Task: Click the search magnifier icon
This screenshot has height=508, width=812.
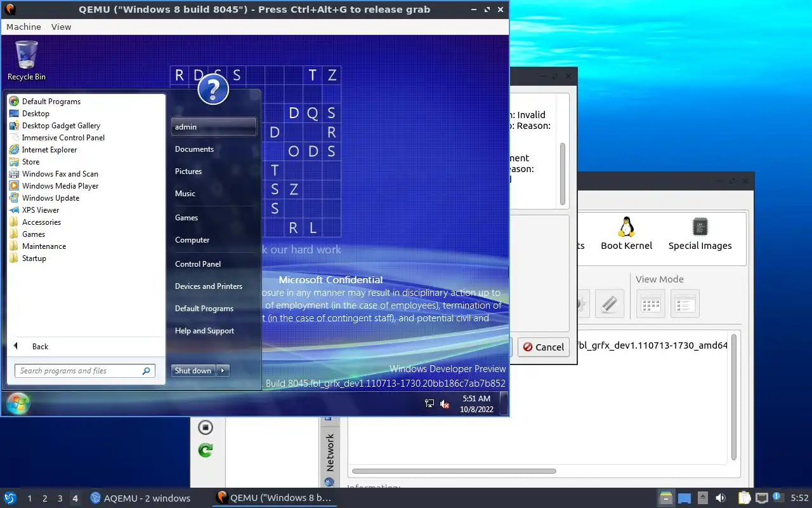Action: [147, 371]
